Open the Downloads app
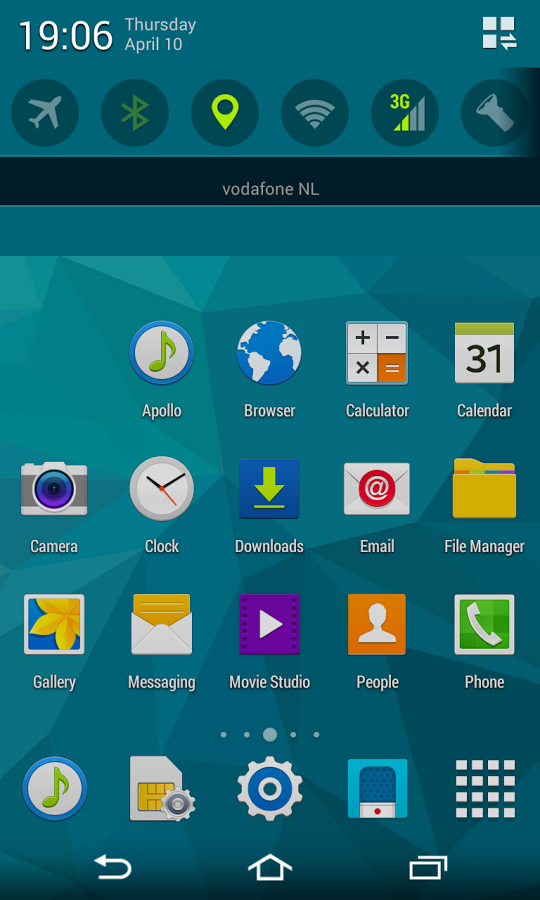 [269, 488]
